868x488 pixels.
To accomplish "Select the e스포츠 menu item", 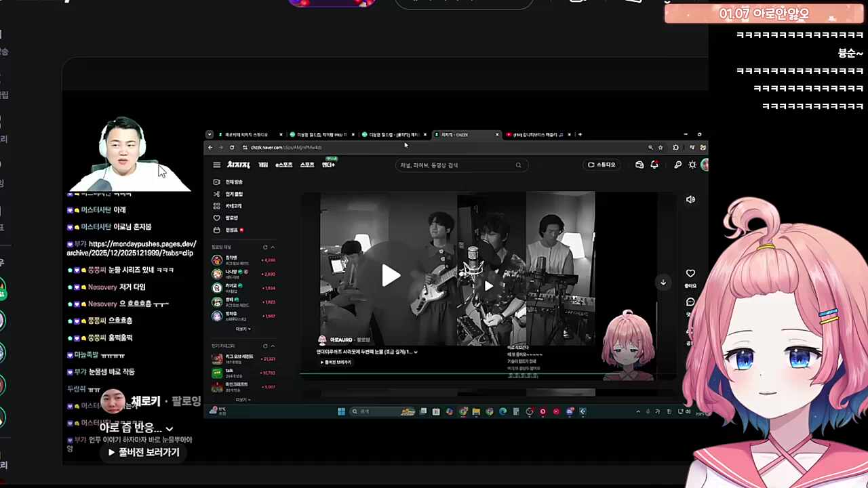I will [x=284, y=165].
